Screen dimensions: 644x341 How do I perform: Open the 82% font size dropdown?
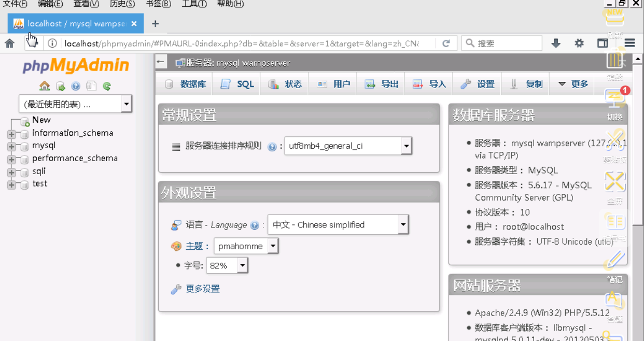[227, 266]
